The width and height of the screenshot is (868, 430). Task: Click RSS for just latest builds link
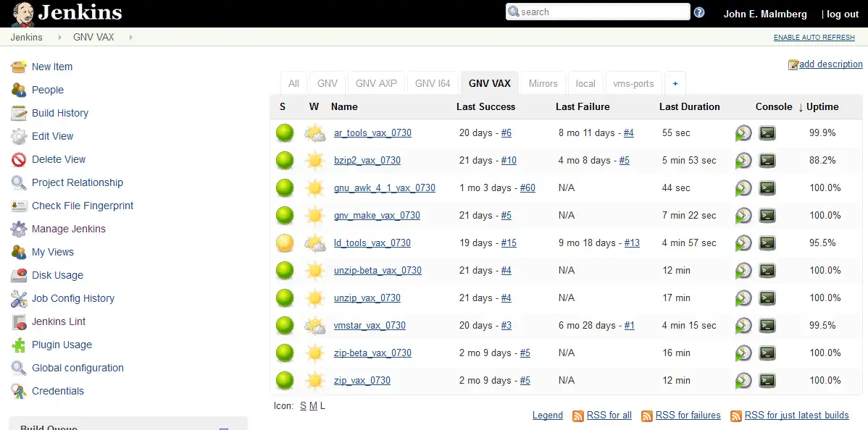point(796,415)
